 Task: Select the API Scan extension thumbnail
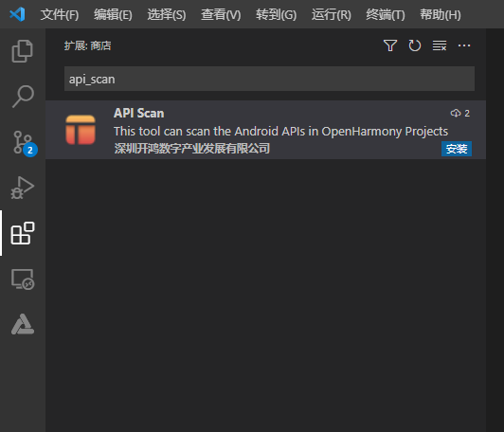coord(81,130)
